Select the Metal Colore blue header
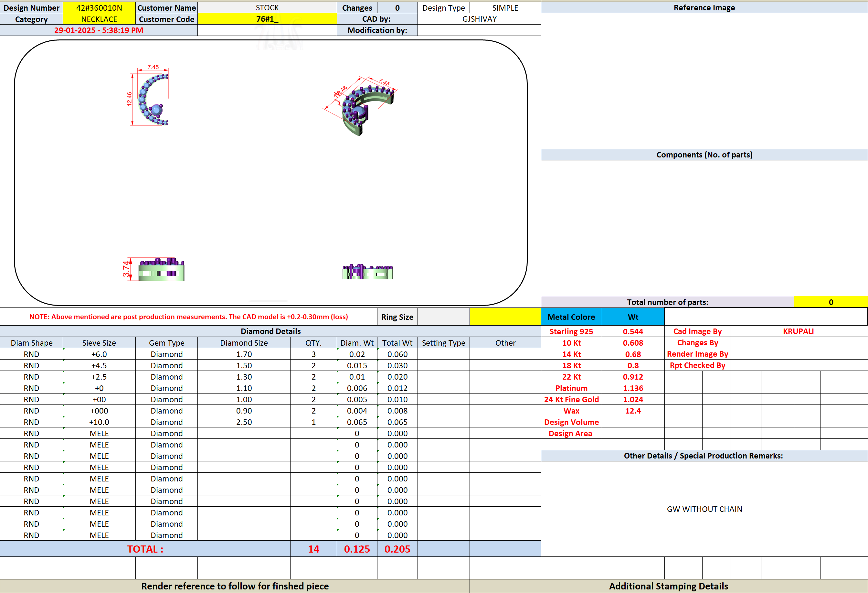This screenshot has height=593, width=868. tap(571, 317)
